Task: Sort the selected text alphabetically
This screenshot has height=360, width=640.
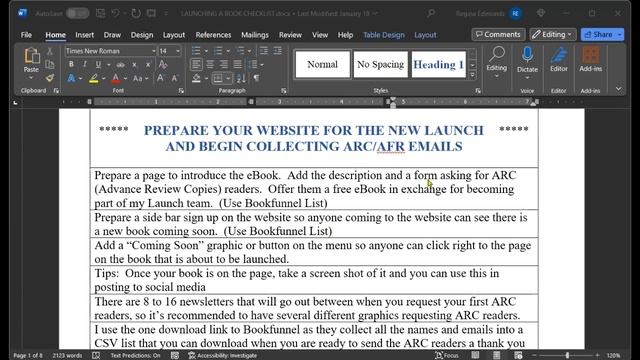Action: 241,78
